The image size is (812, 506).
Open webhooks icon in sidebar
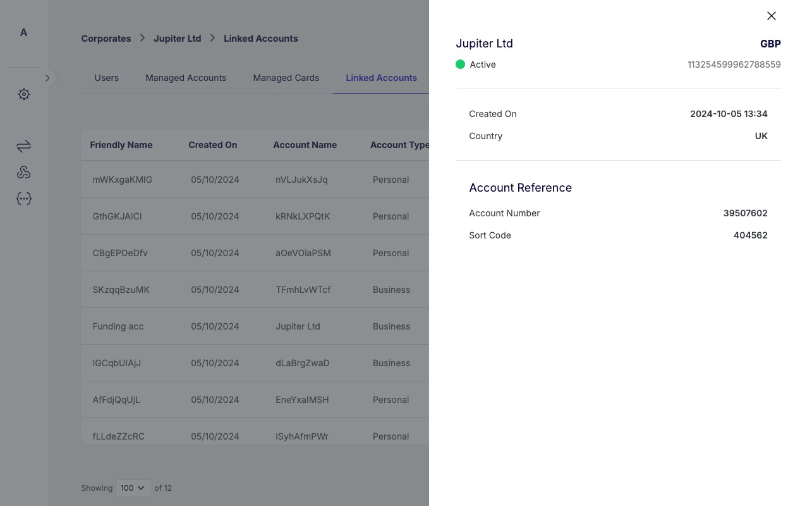click(23, 172)
